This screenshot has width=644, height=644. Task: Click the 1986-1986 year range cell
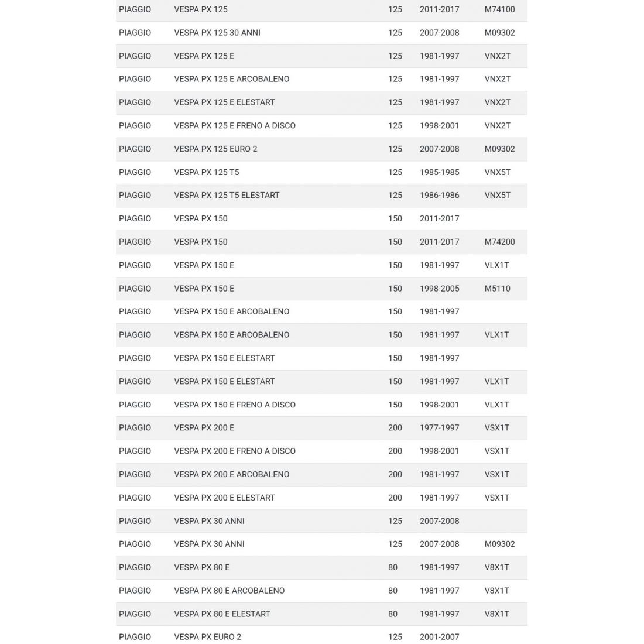[439, 195]
